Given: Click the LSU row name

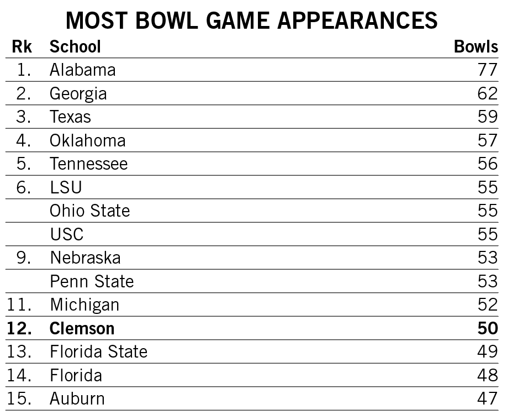Looking at the screenshot, I should pyautogui.click(x=66, y=187).
